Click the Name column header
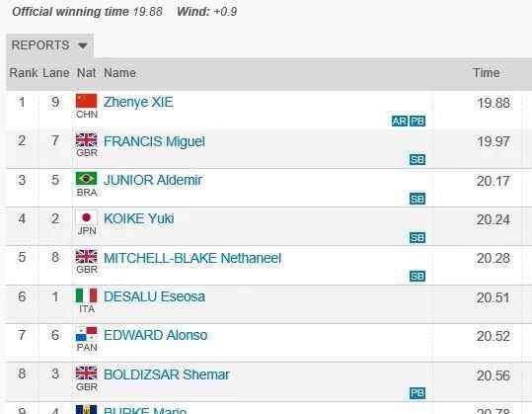 (119, 73)
